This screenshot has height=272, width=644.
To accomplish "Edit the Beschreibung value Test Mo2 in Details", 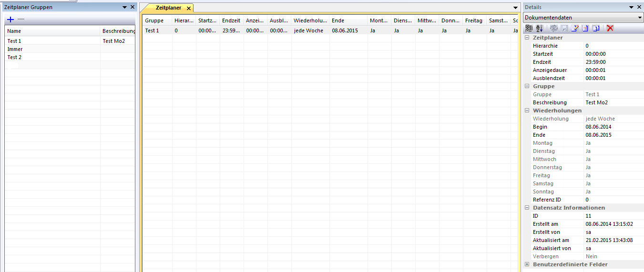I will click(613, 102).
